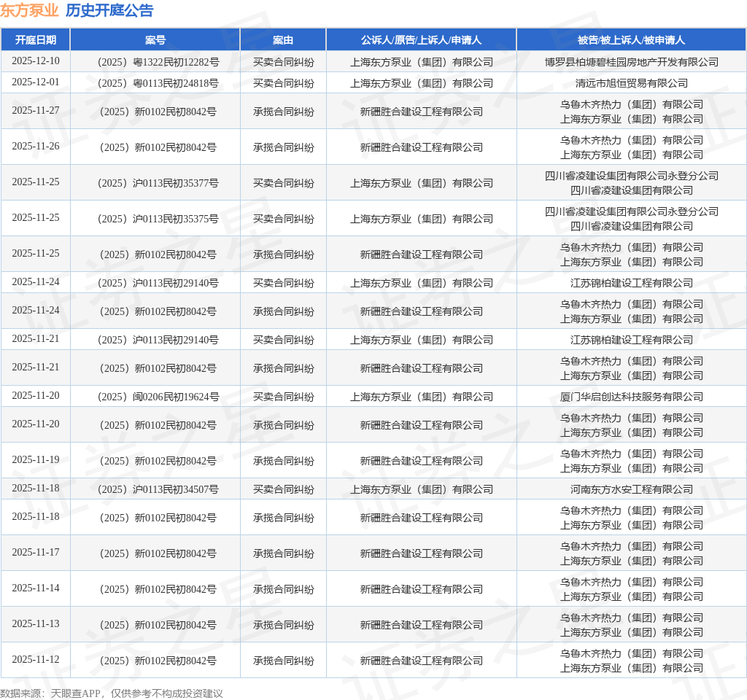Select the 公诉人/原告/上诉人/申请人 header
This screenshot has width=747, height=700.
[x=421, y=40]
